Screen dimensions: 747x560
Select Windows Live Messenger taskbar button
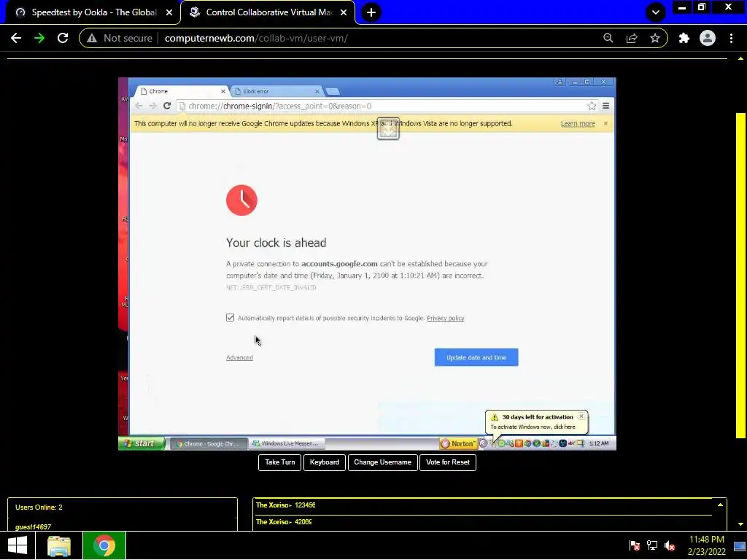(x=286, y=443)
